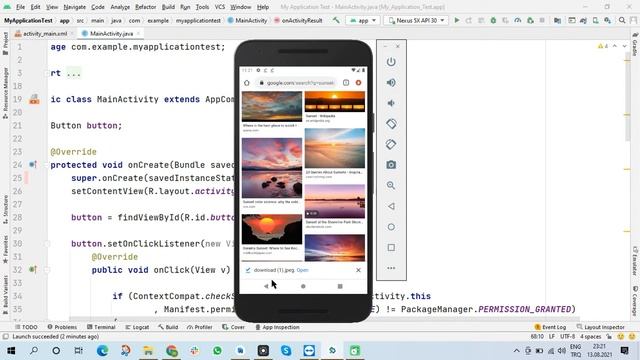
Task: Open the Event Log
Action: [550, 327]
